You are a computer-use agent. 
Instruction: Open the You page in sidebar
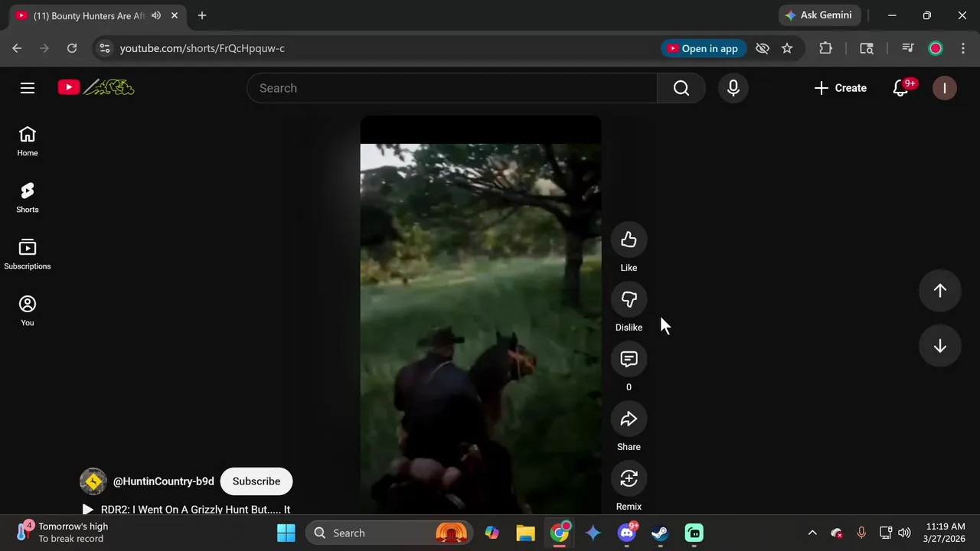tap(28, 311)
